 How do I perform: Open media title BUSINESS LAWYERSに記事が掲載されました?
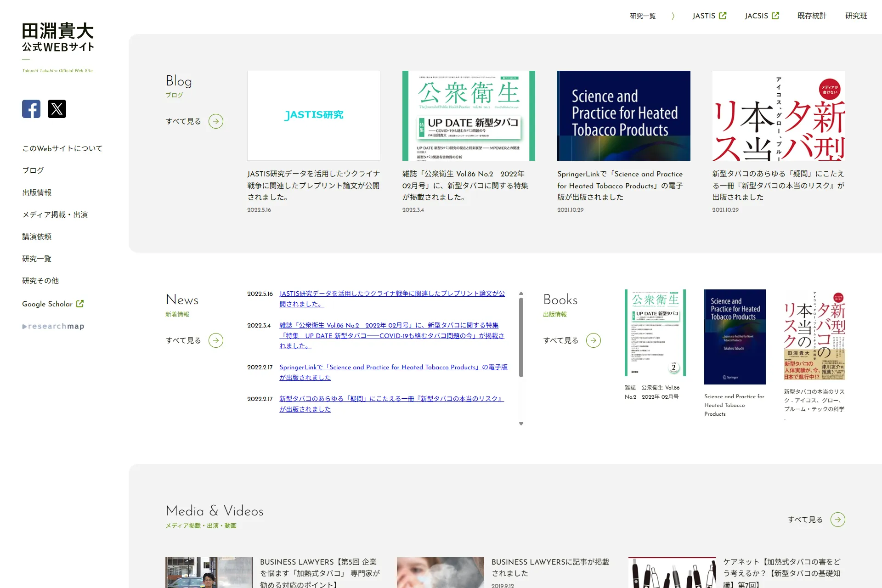point(550,567)
